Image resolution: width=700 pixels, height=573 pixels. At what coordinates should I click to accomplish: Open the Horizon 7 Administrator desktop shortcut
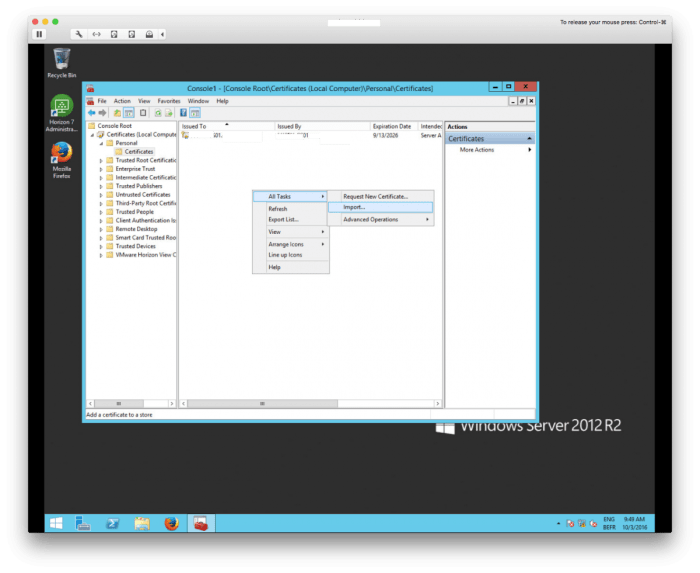pyautogui.click(x=62, y=113)
